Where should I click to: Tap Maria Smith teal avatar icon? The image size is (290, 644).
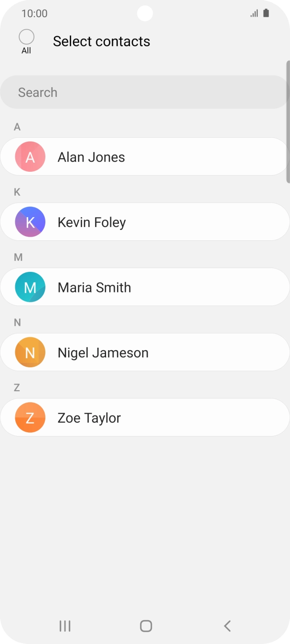(x=30, y=287)
